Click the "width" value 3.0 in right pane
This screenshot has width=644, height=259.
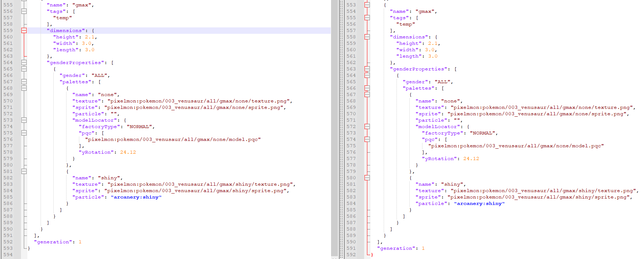430,50
